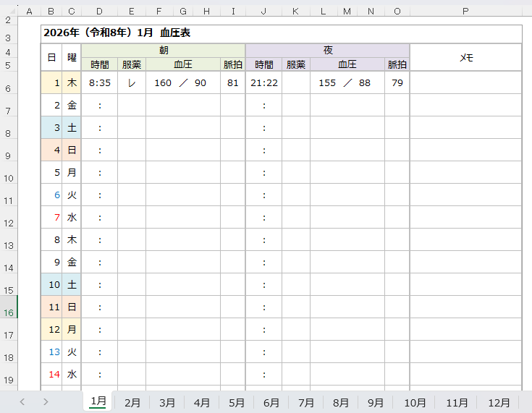532x413 pixels.
Task: Click the column D header
Action: (99, 12)
